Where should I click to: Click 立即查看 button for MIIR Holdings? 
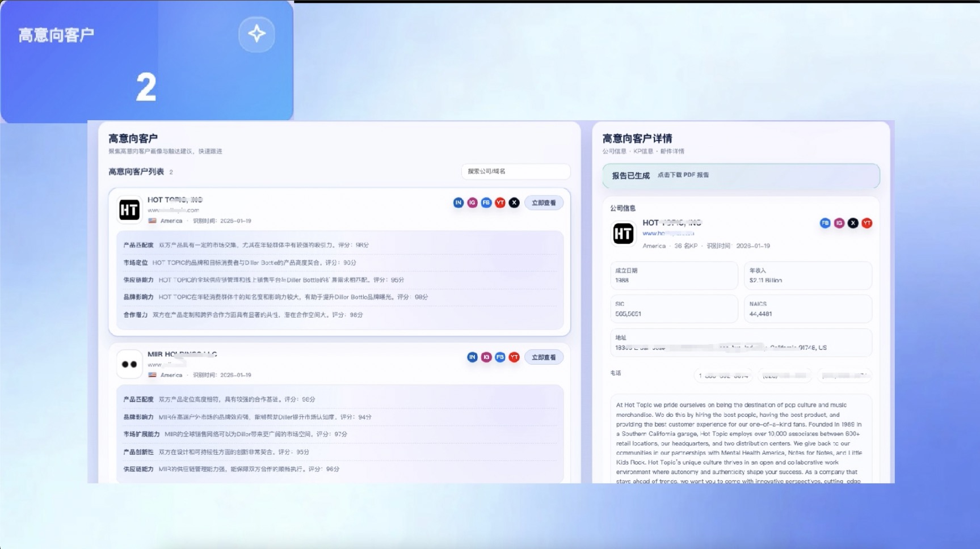(544, 357)
